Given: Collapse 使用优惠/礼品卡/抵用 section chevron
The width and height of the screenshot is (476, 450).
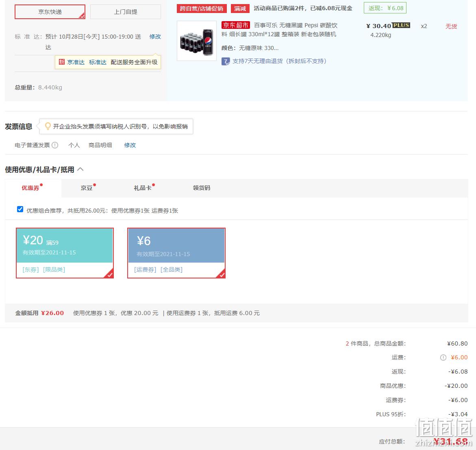Looking at the screenshot, I should 80,169.
